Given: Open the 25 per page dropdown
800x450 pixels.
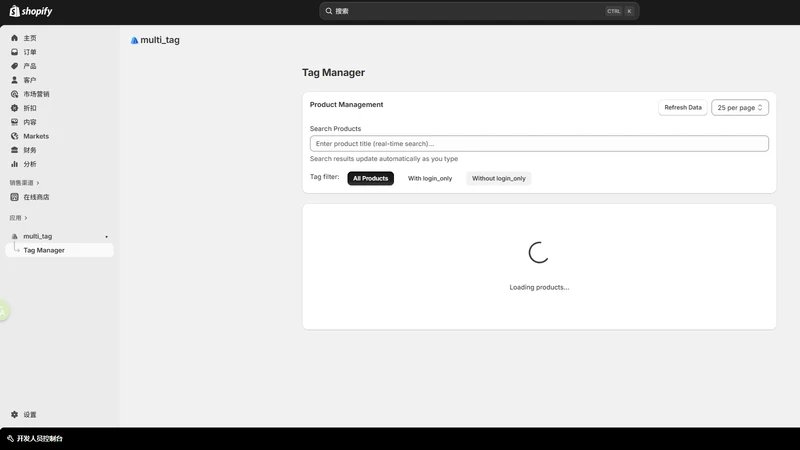Looking at the screenshot, I should pyautogui.click(x=740, y=108).
